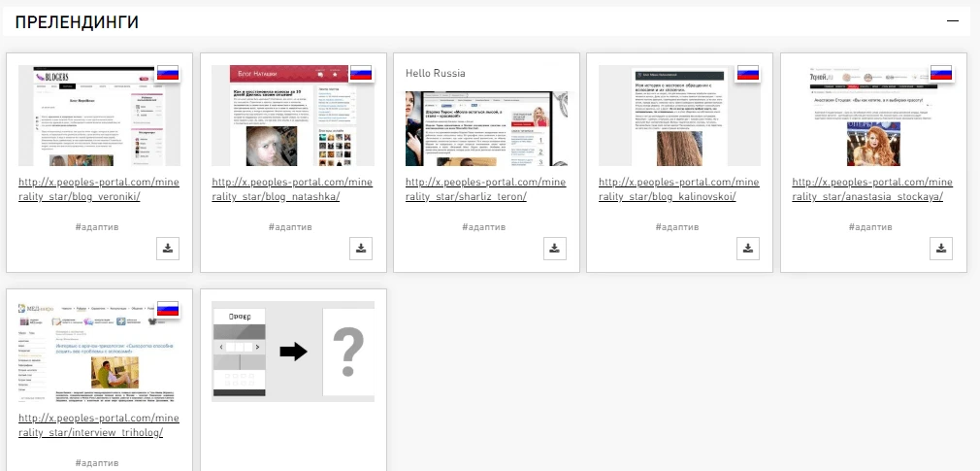Click the Russian flag on blog_kalinovskoi card
The width and height of the screenshot is (980, 471).
tap(748, 73)
